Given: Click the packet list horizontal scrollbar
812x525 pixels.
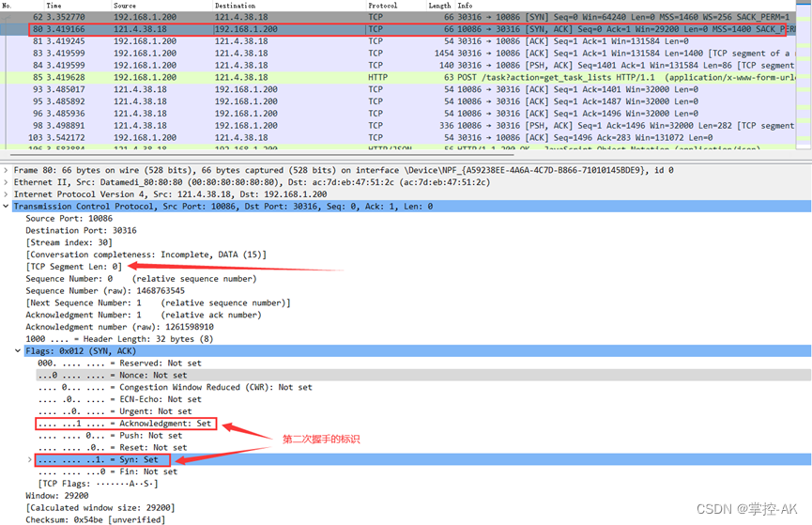Looking at the screenshot, I should [262, 154].
